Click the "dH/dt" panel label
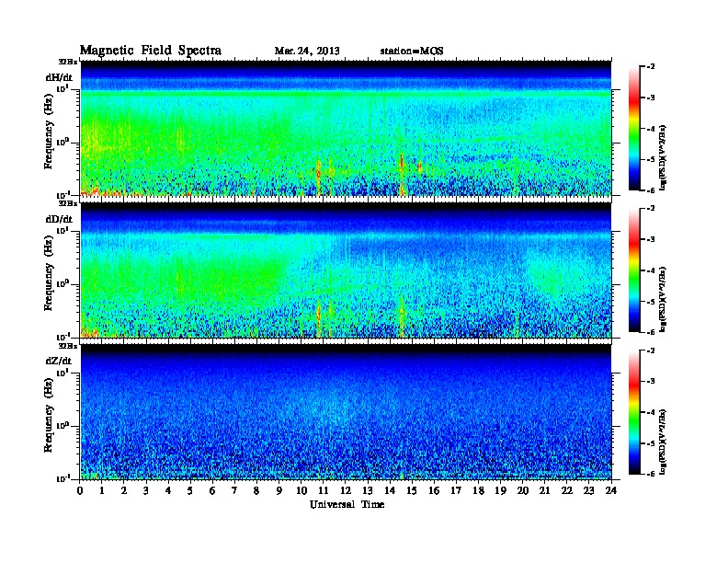The width and height of the screenshot is (728, 563). tap(59, 77)
